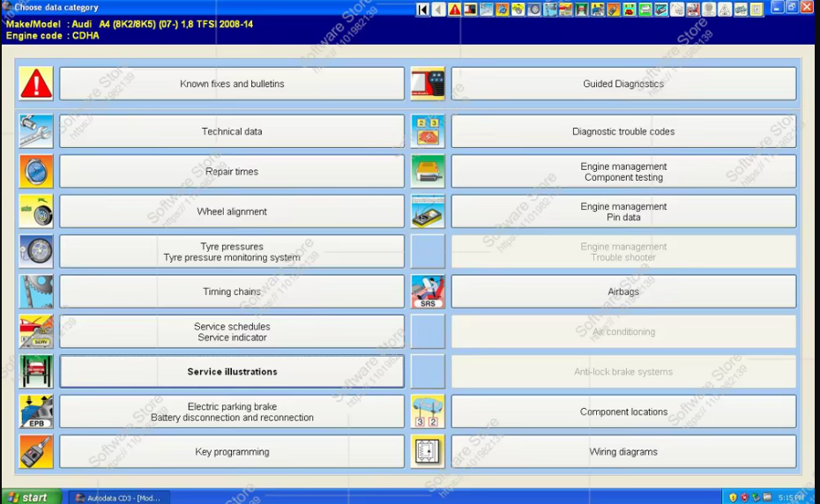Click the pin data multimeter icon in top toolbar
Viewport: 820px width, 504px height.
(x=661, y=10)
